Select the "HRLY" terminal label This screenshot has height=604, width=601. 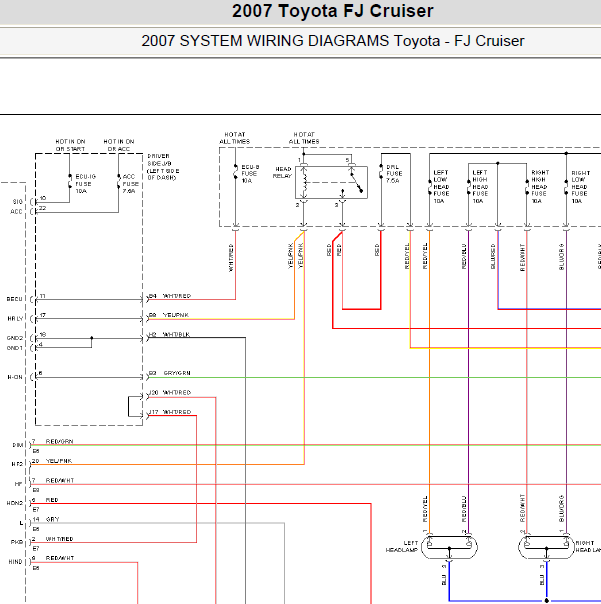click(15, 319)
